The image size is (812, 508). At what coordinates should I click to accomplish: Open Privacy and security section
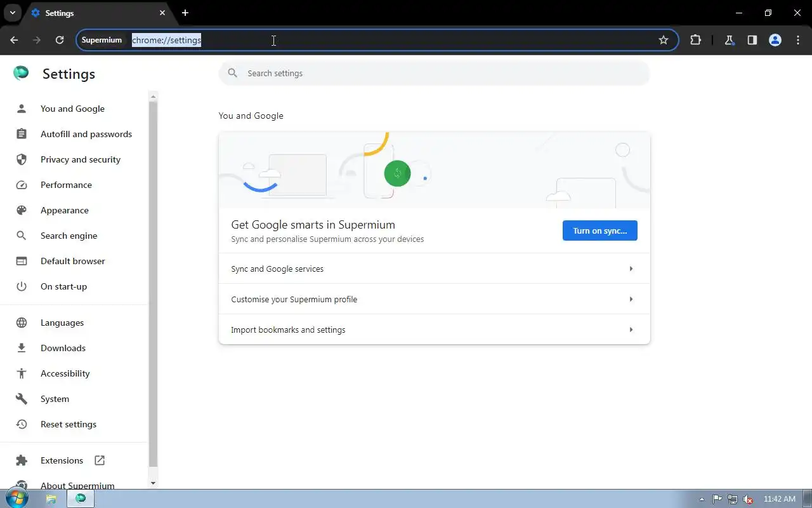tap(74, 159)
